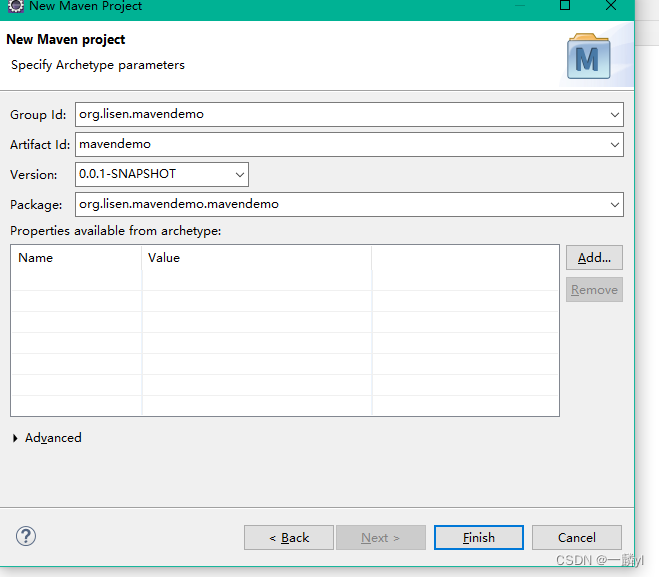Close the New Maven Project dialog
The image size is (659, 577).
click(x=611, y=5)
